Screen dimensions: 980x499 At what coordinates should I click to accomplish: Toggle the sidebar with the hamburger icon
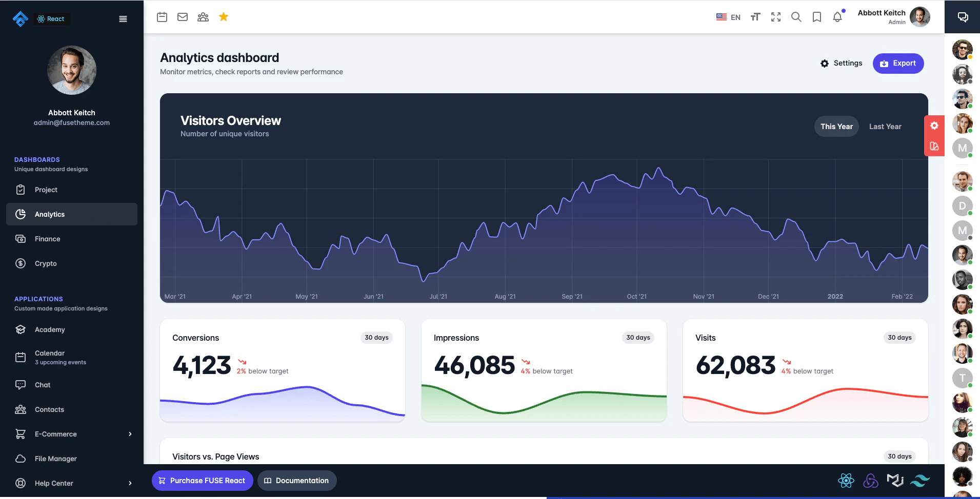point(123,18)
